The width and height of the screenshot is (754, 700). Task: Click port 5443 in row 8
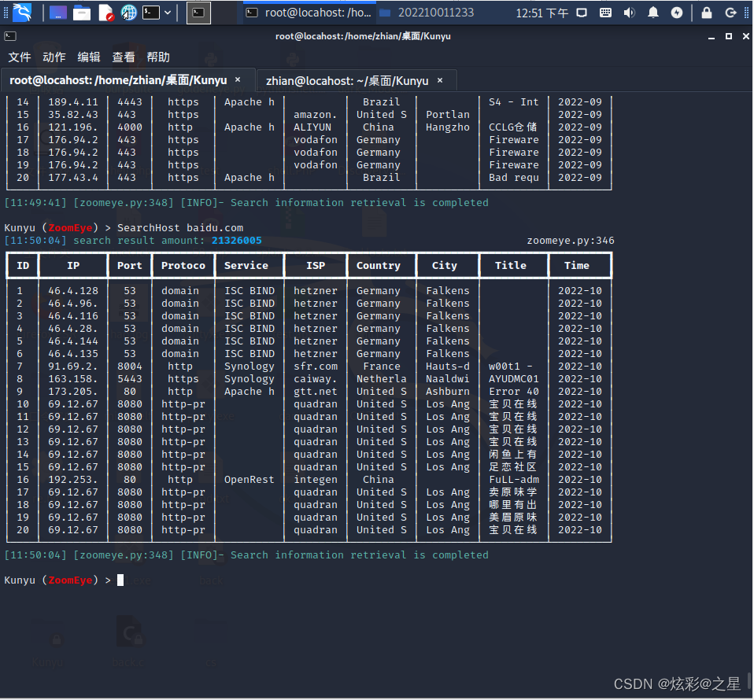[x=129, y=378]
